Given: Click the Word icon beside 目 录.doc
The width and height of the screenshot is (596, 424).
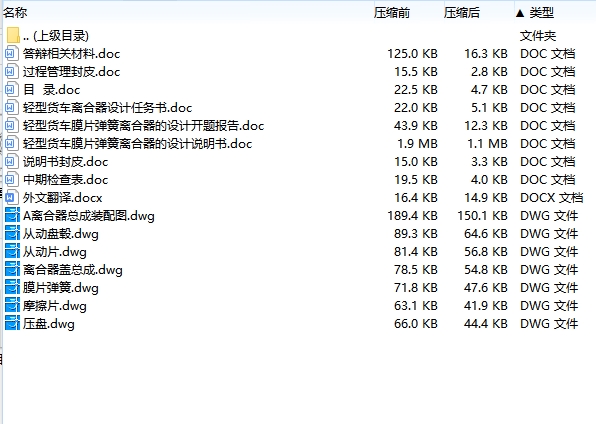Looking at the screenshot, I should 11,90.
